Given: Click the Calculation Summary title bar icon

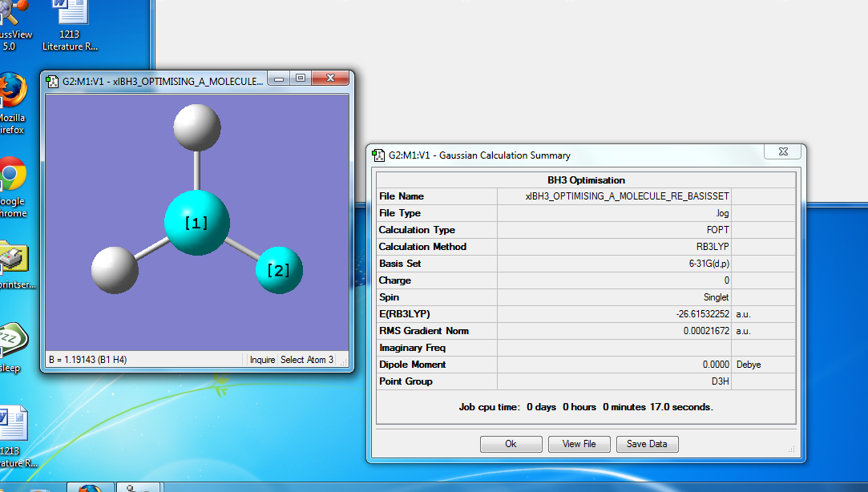Looking at the screenshot, I should tap(378, 155).
